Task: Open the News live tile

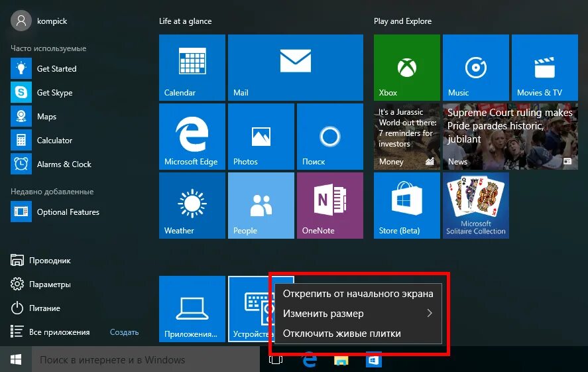Action: 510,137
